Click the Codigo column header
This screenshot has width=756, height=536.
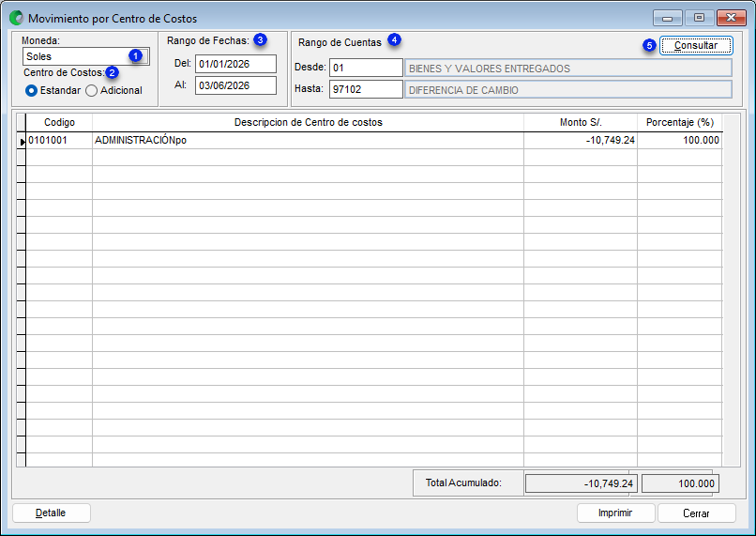point(59,123)
